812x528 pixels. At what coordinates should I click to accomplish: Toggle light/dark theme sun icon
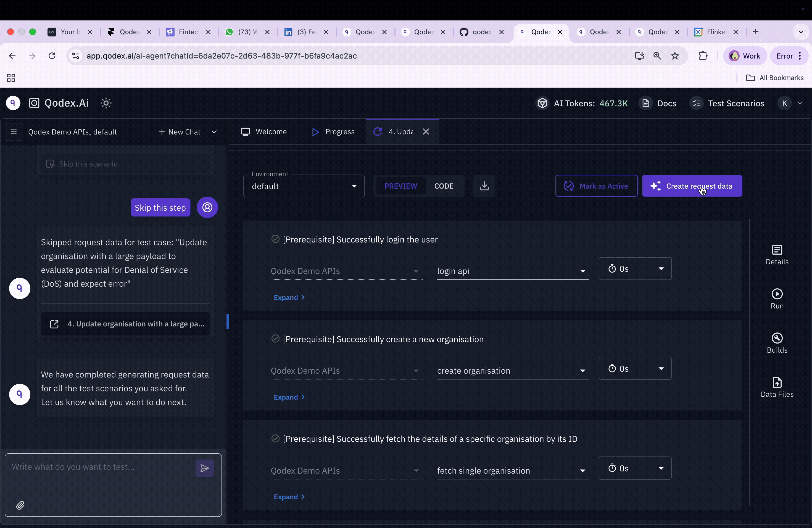tap(106, 103)
